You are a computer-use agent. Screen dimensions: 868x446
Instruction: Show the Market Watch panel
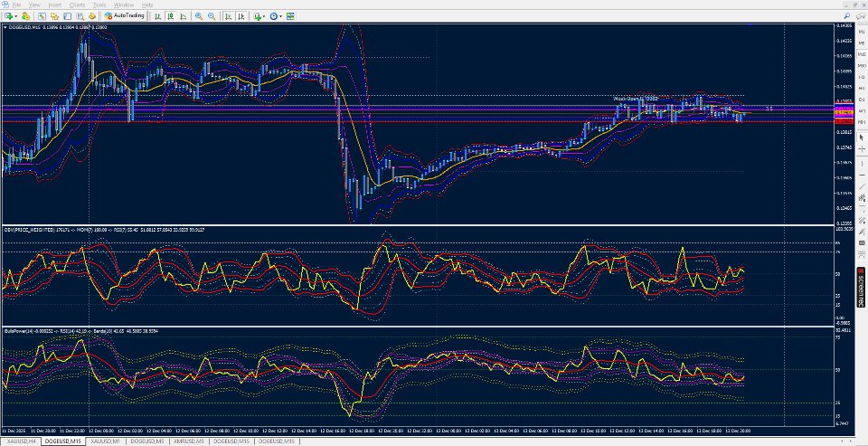pyautogui.click(x=42, y=16)
